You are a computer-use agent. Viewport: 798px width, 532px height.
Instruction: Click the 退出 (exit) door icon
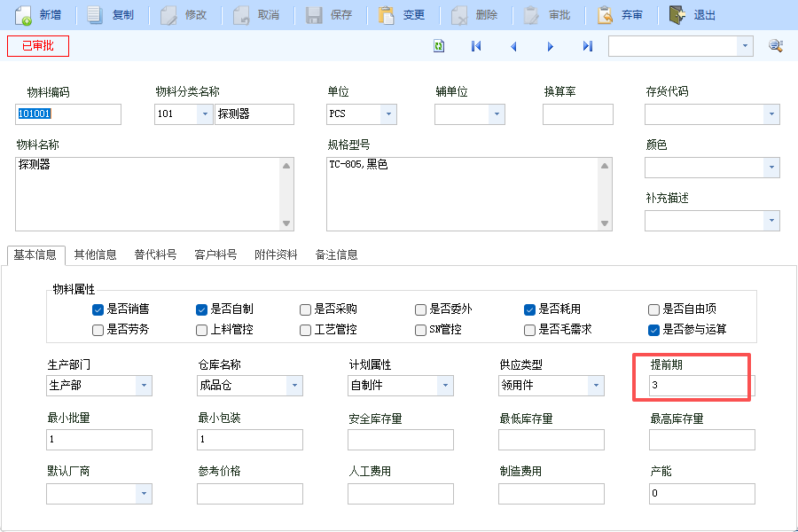[x=677, y=15]
